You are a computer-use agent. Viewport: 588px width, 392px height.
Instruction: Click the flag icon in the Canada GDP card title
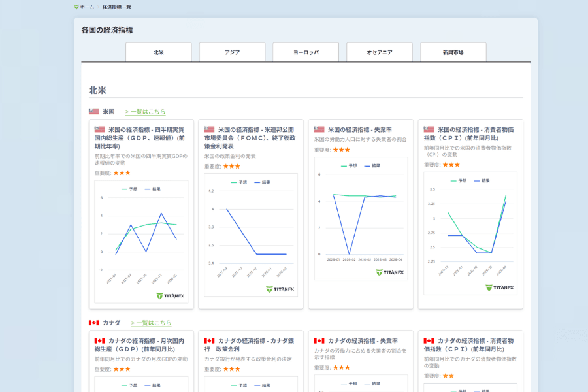tap(99, 341)
